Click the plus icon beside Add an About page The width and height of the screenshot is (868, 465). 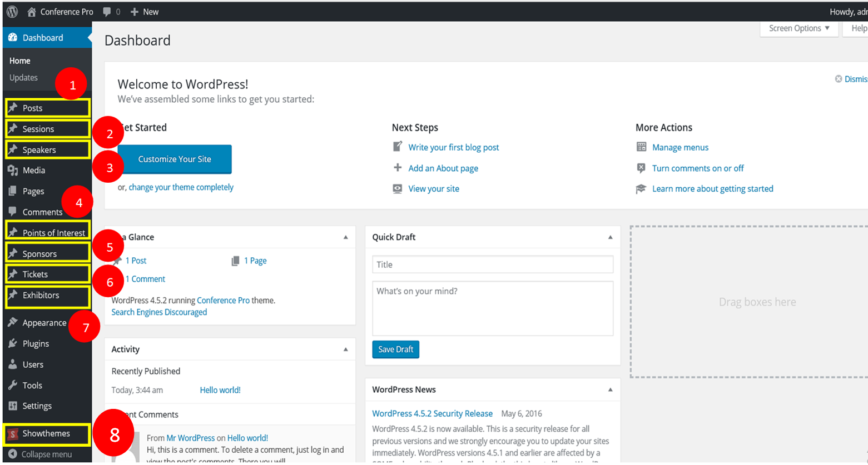point(398,168)
